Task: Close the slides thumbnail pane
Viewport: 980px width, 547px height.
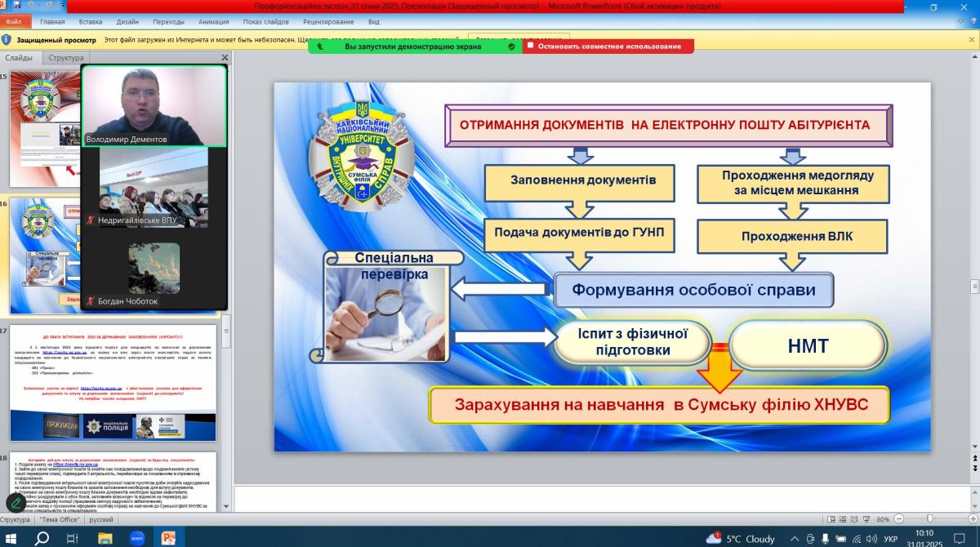Action: click(x=225, y=58)
